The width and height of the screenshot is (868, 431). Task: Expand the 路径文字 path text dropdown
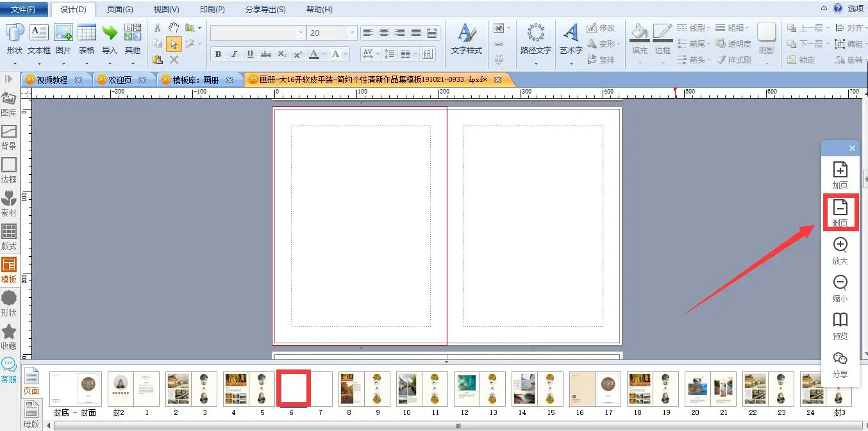click(x=535, y=63)
